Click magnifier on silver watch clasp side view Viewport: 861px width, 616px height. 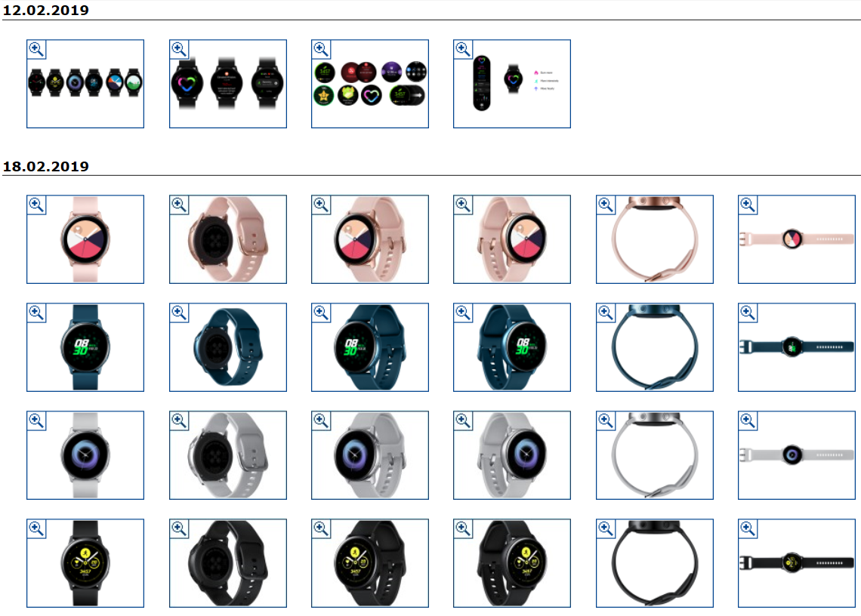coord(606,420)
